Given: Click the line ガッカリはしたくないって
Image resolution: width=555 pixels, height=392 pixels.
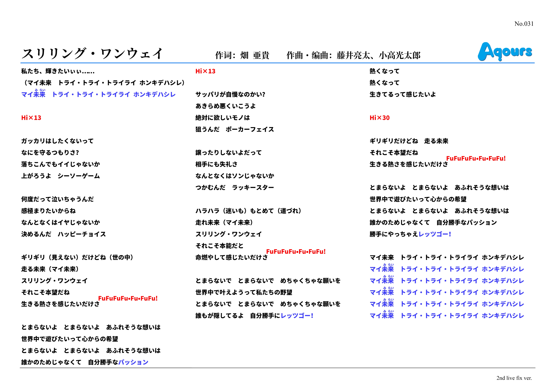Looking at the screenshot, I should (57, 141).
